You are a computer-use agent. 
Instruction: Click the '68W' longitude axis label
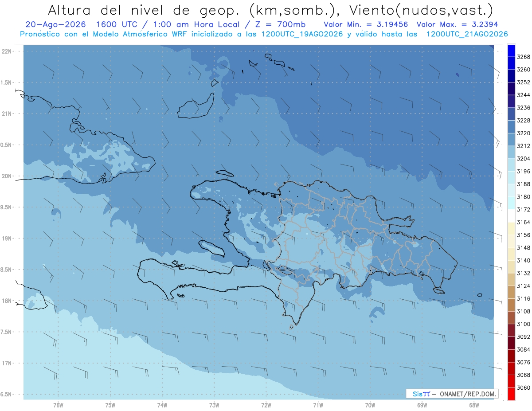tap(474, 405)
